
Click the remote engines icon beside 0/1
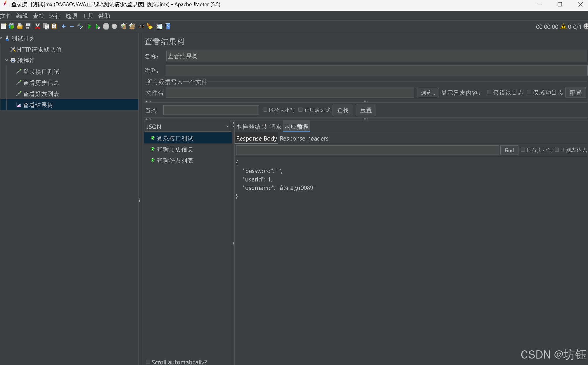[x=585, y=27]
